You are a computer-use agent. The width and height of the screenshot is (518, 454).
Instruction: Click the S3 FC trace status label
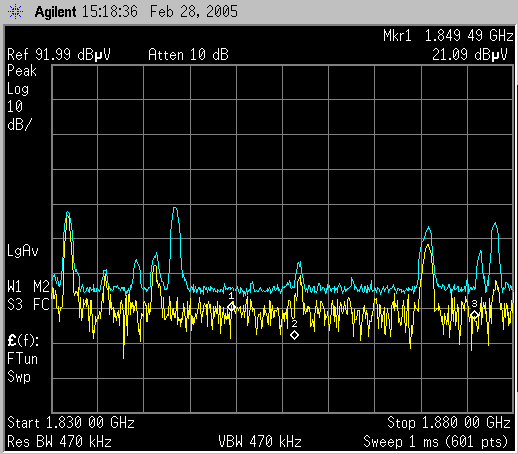coord(28,305)
